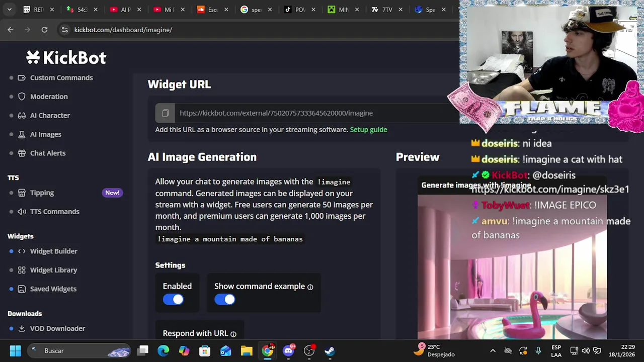Viewport: 644px width, 362px height.
Task: Click the site info icon in the address bar
Action: click(64, 30)
